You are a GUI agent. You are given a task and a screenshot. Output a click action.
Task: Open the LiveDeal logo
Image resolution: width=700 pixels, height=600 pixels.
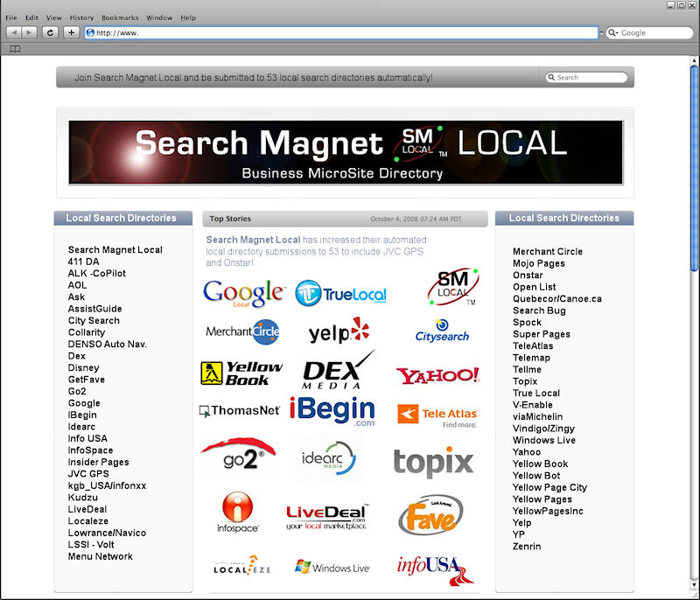[326, 518]
